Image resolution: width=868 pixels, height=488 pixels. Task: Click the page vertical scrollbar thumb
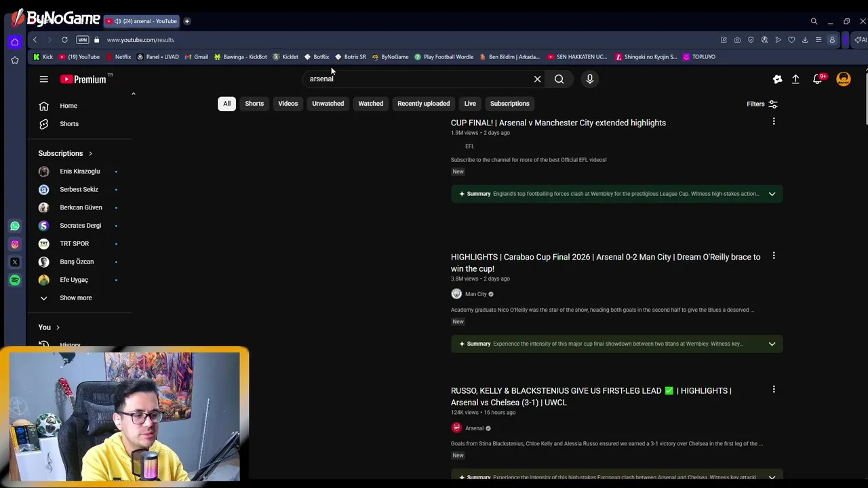point(866,98)
